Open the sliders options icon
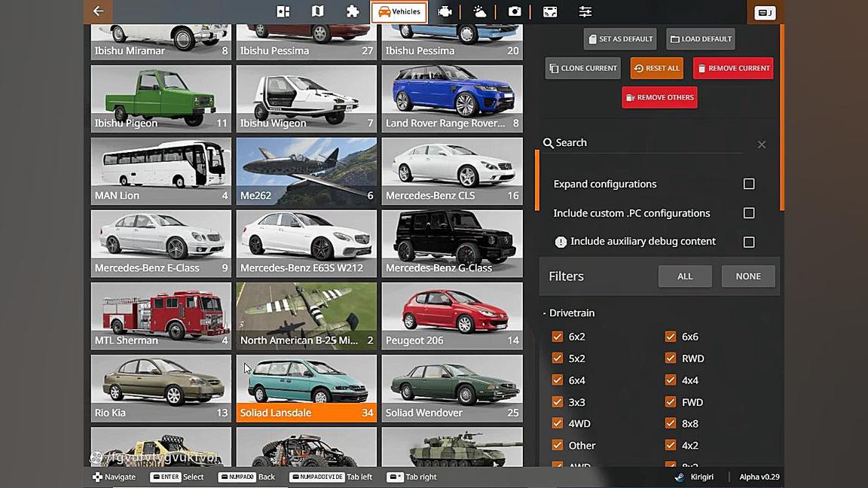Screen dimensions: 868x488 [585, 11]
